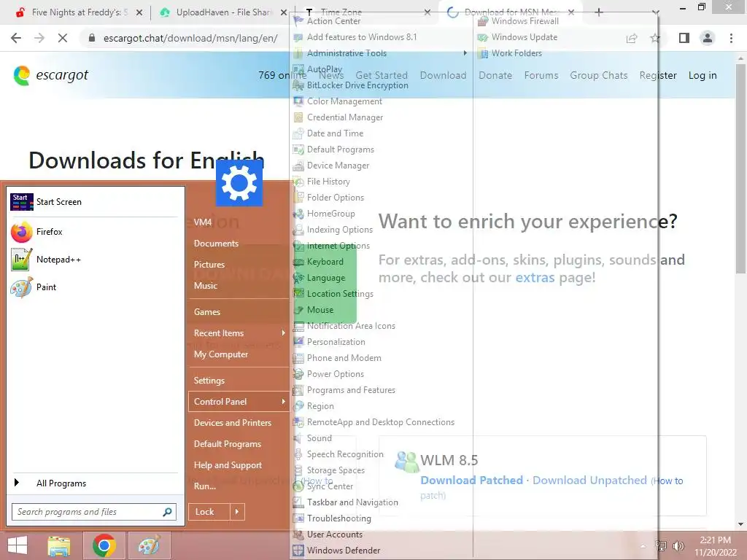Click the search magnifier in the start menu
This screenshot has height=560, width=747.
pos(167,512)
